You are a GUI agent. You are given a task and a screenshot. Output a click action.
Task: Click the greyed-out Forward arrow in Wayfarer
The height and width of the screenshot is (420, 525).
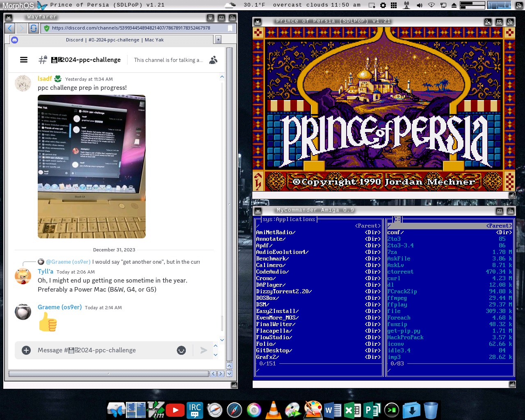(x=22, y=28)
